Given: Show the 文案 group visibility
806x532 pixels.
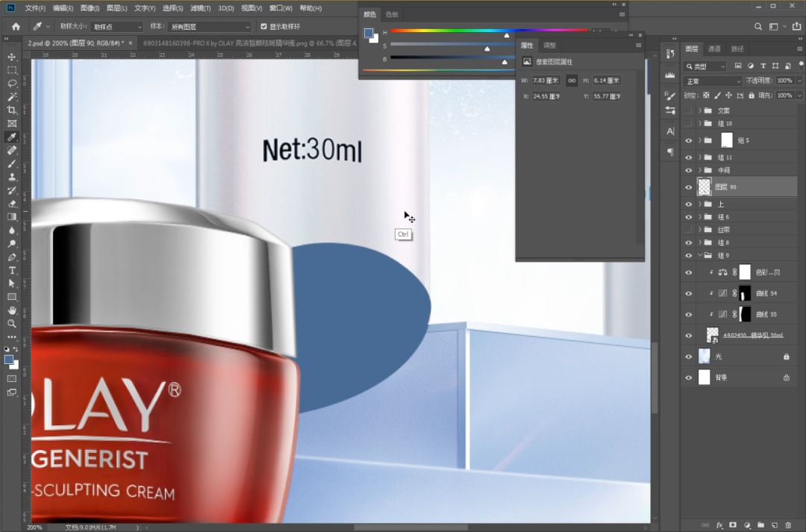Looking at the screenshot, I should (689, 110).
